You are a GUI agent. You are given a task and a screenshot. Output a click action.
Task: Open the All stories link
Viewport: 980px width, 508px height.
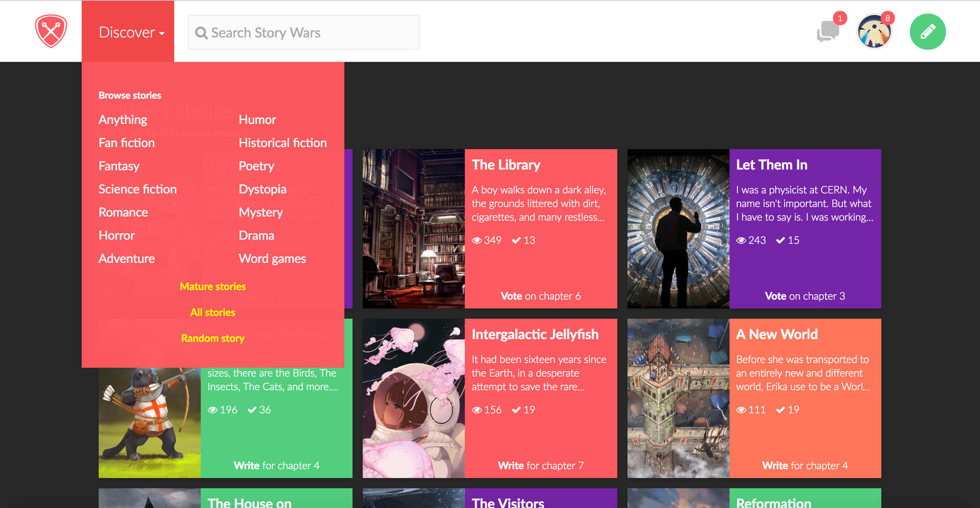pos(213,312)
